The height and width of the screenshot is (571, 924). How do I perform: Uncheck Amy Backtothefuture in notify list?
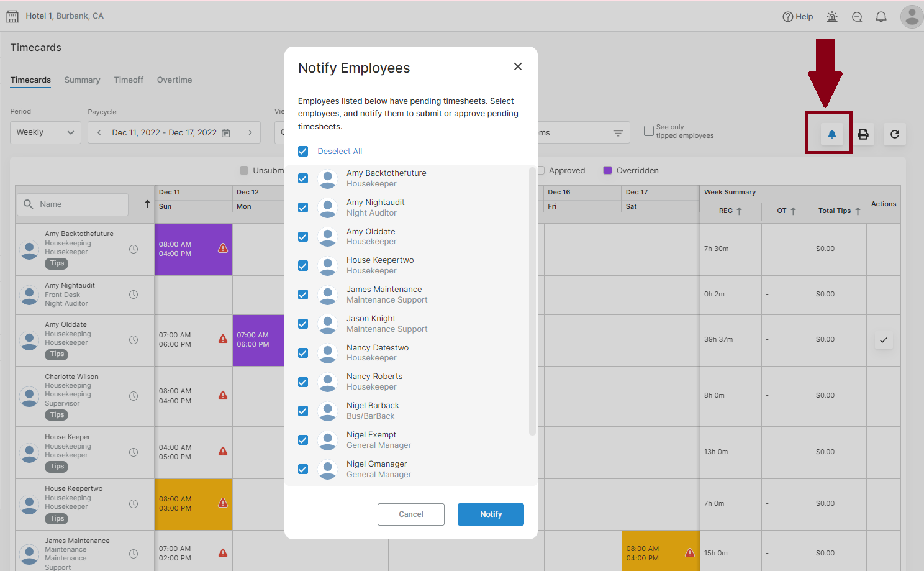[303, 178]
